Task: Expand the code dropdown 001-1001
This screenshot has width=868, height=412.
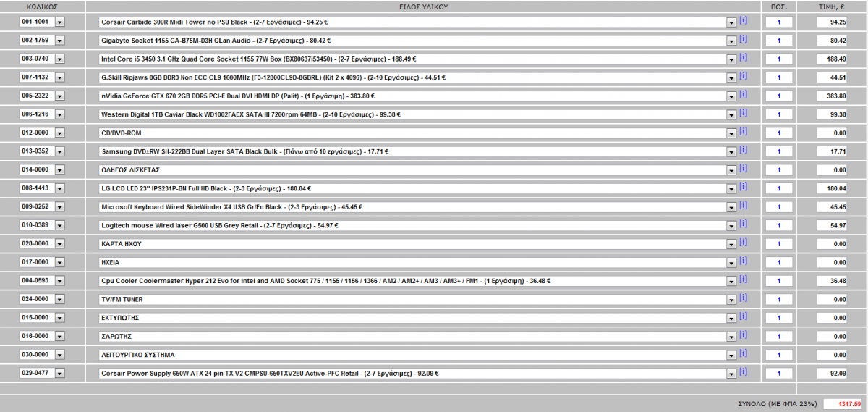Action: tap(59, 22)
